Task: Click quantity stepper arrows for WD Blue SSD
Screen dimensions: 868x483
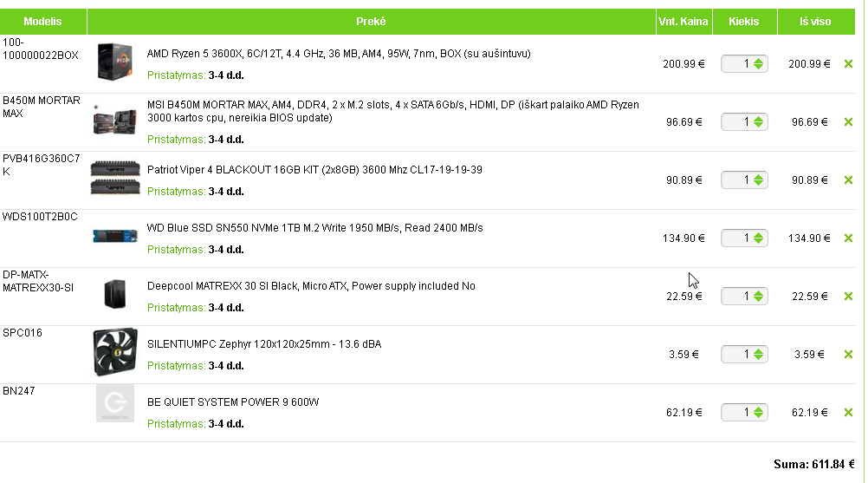Action: click(758, 238)
